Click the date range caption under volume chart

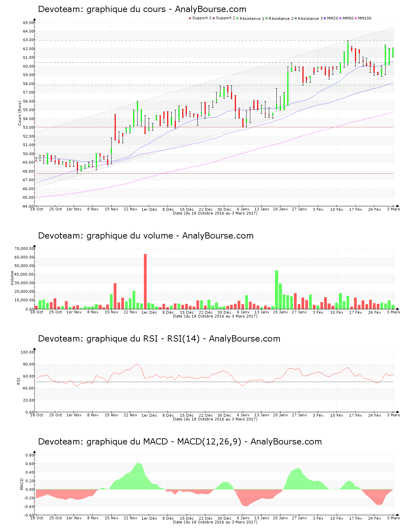pyautogui.click(x=215, y=316)
